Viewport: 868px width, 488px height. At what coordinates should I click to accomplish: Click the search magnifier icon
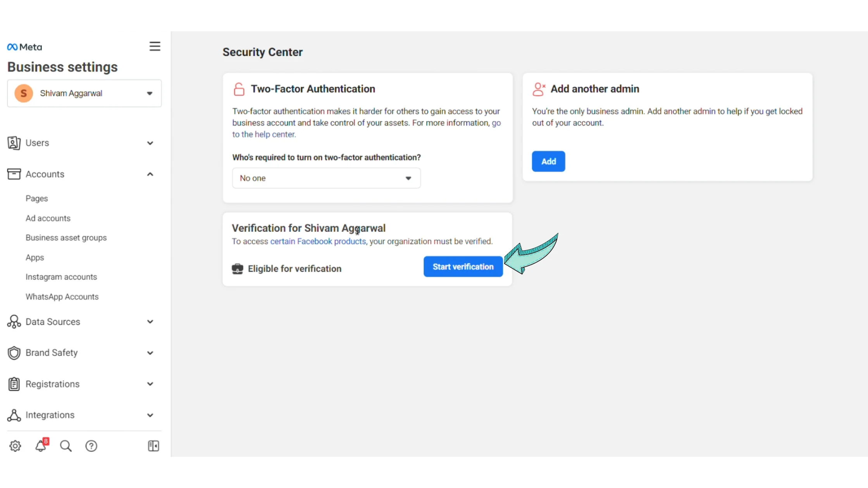tap(66, 446)
